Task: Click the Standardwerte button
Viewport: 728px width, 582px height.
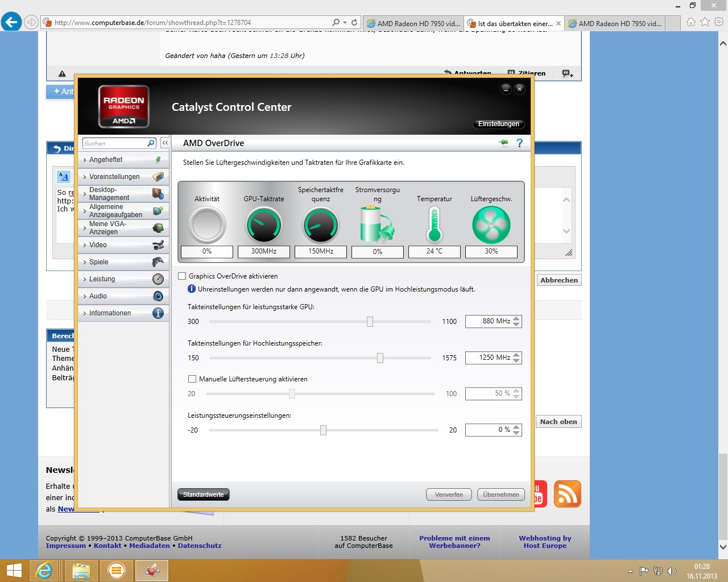Action: 204,494
